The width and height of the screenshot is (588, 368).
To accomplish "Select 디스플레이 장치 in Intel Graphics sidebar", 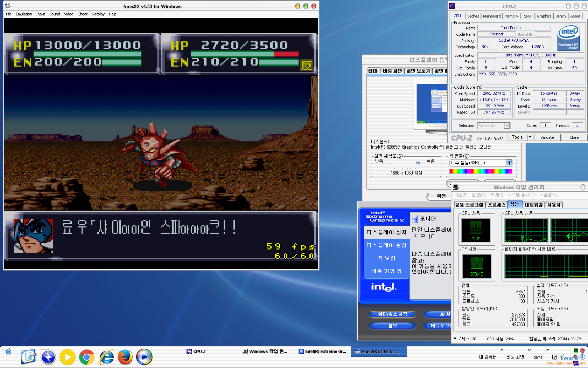I will [x=386, y=232].
